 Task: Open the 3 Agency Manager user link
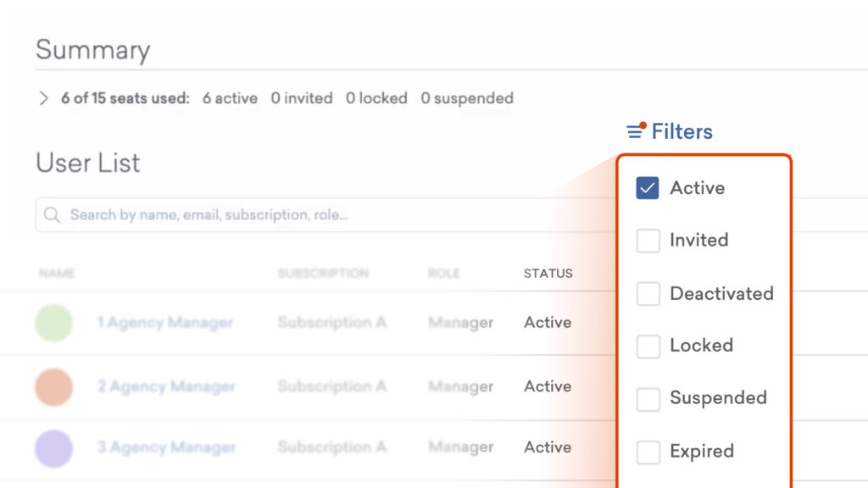(164, 447)
